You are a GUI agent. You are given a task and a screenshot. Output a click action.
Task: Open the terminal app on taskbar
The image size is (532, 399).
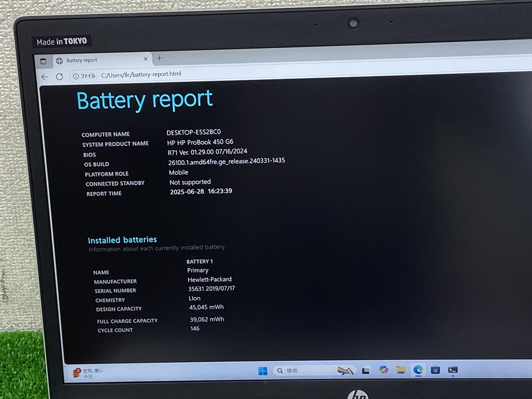[x=452, y=369]
